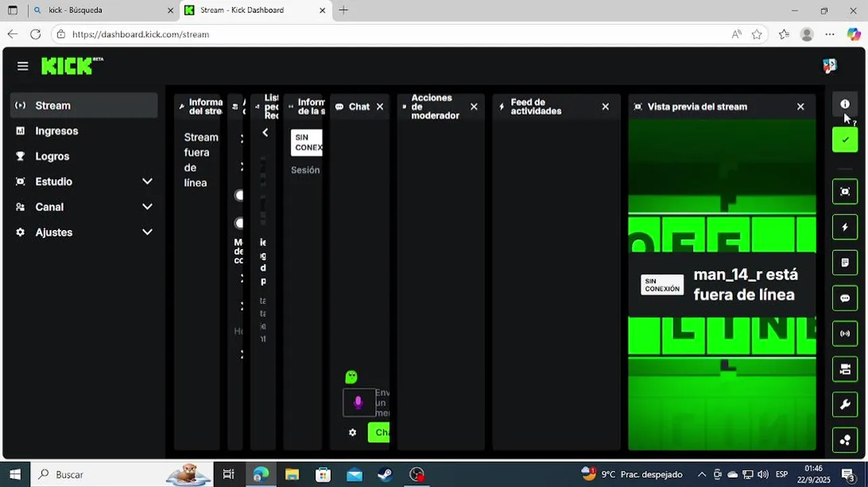
Task: Click the address bar URL
Action: [x=141, y=34]
